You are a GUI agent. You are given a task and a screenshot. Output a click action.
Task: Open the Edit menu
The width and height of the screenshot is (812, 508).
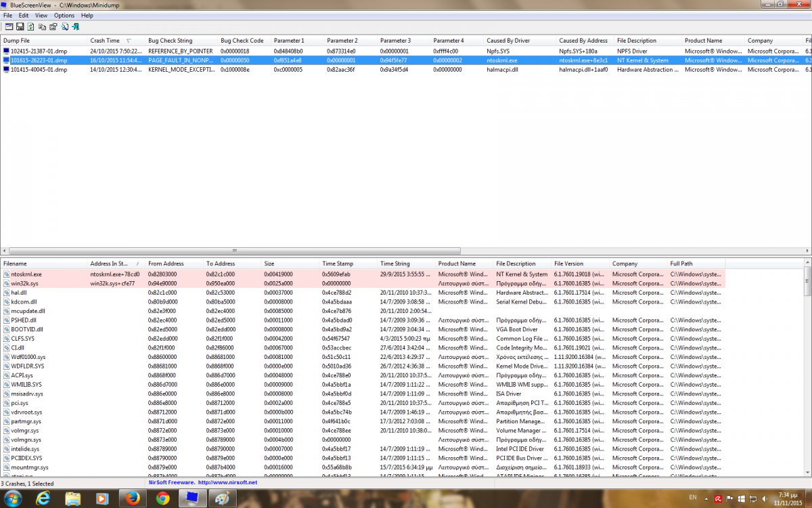pos(24,15)
